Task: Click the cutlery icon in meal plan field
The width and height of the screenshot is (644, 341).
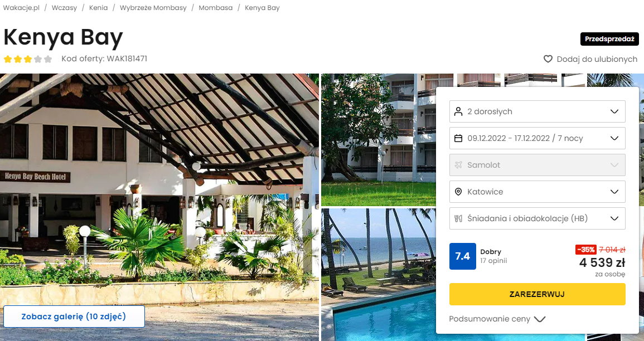Action: pyautogui.click(x=458, y=218)
